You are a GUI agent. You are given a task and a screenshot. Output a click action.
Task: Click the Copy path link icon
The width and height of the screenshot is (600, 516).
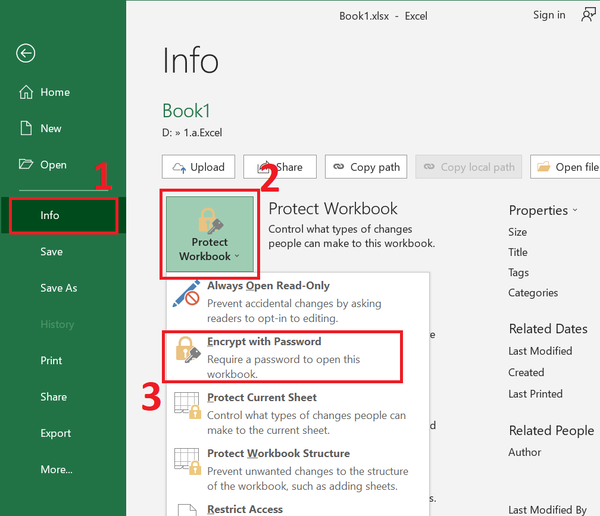[x=339, y=167]
